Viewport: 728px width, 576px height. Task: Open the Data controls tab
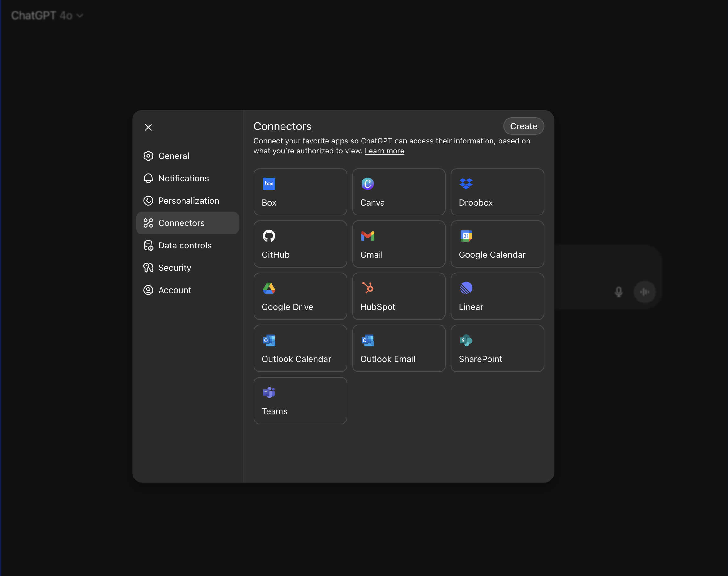[187, 245]
